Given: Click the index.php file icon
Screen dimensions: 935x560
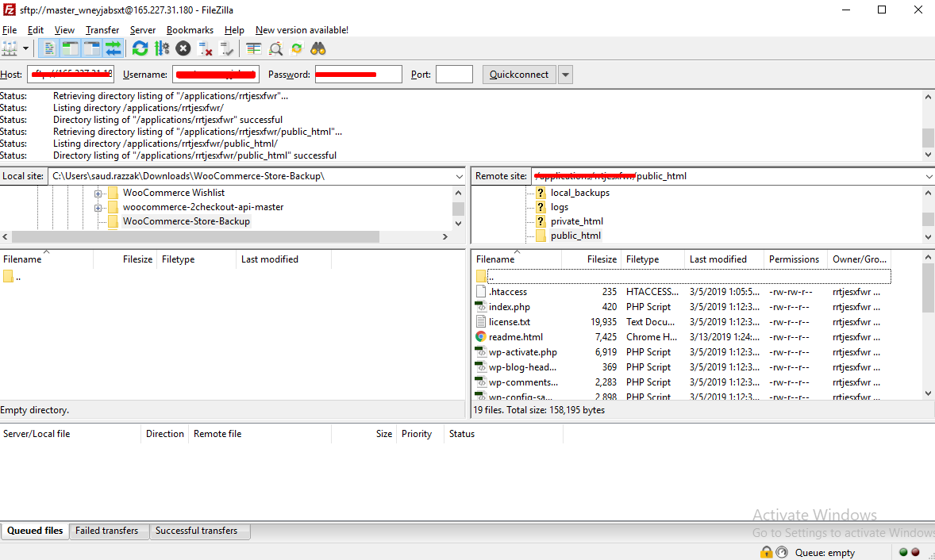Looking at the screenshot, I should tap(481, 307).
